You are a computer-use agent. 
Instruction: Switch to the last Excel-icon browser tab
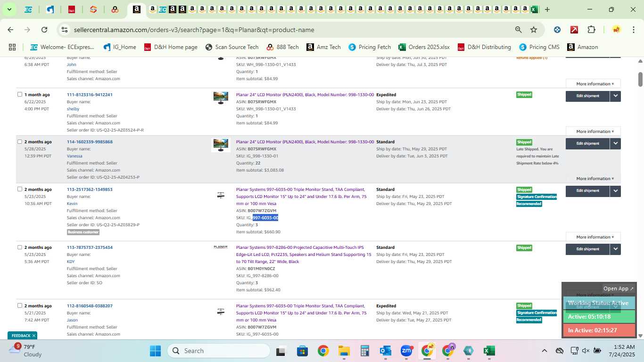click(x=534, y=9)
